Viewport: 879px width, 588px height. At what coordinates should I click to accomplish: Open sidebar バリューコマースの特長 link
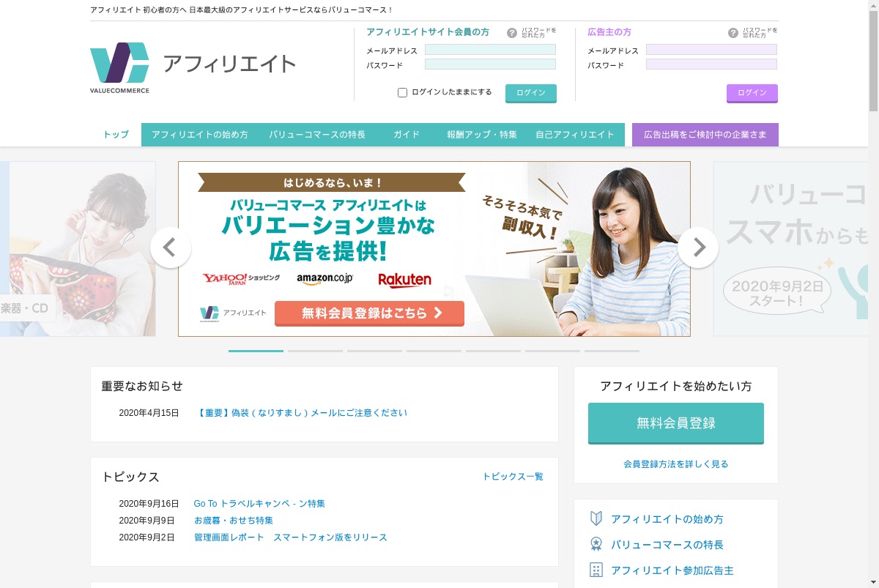click(667, 545)
